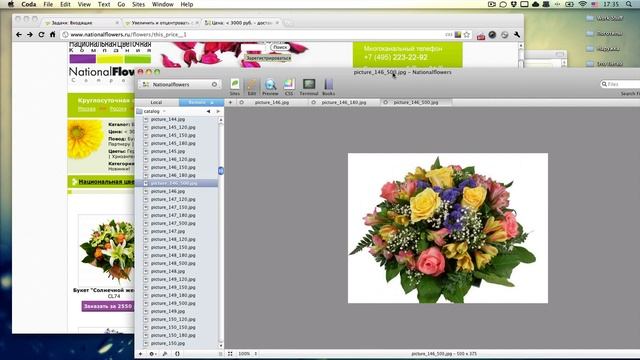
Task: Select picture_146_120.jpg in file list
Action: (x=173, y=159)
